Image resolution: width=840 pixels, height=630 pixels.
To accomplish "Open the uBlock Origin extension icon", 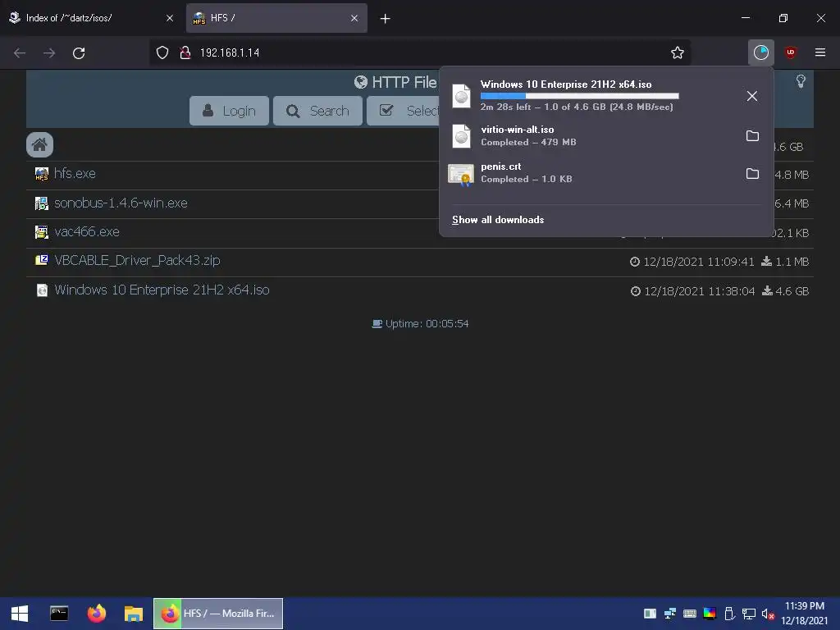I will [x=790, y=52].
